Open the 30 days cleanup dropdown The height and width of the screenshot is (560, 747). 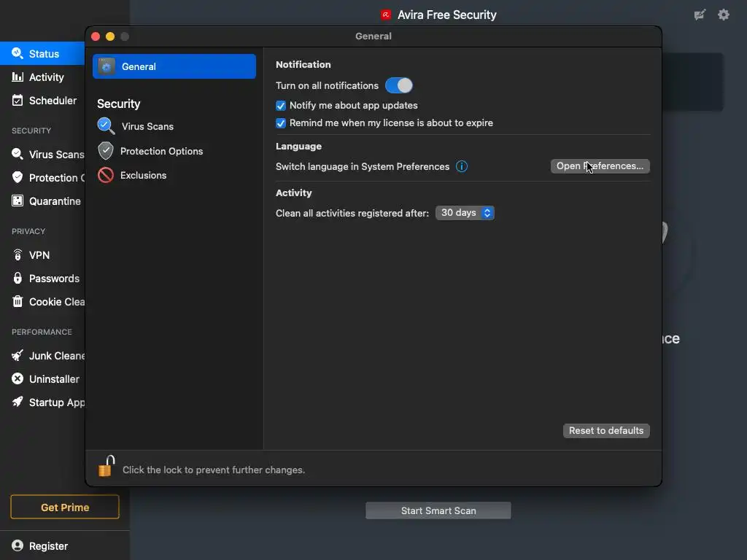point(465,213)
